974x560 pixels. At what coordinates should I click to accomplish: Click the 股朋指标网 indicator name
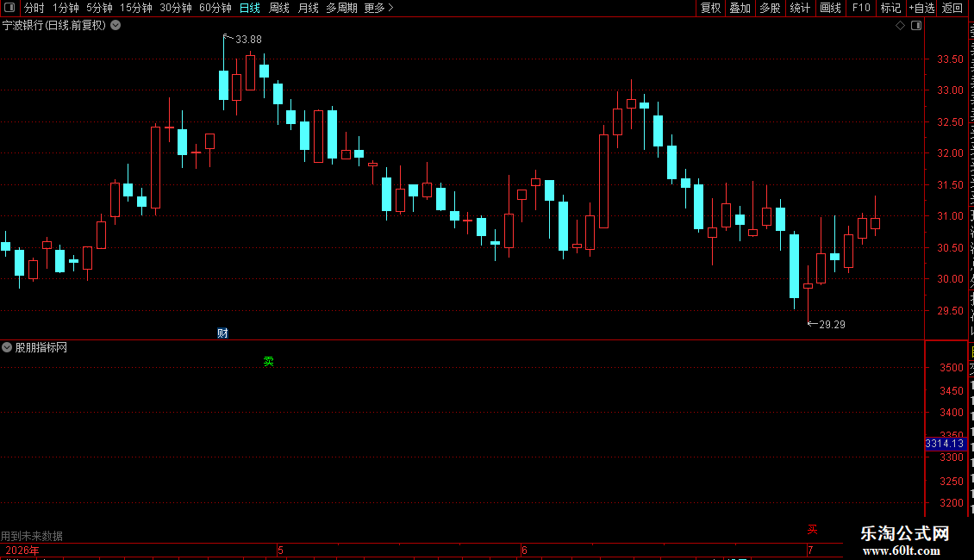coord(41,348)
